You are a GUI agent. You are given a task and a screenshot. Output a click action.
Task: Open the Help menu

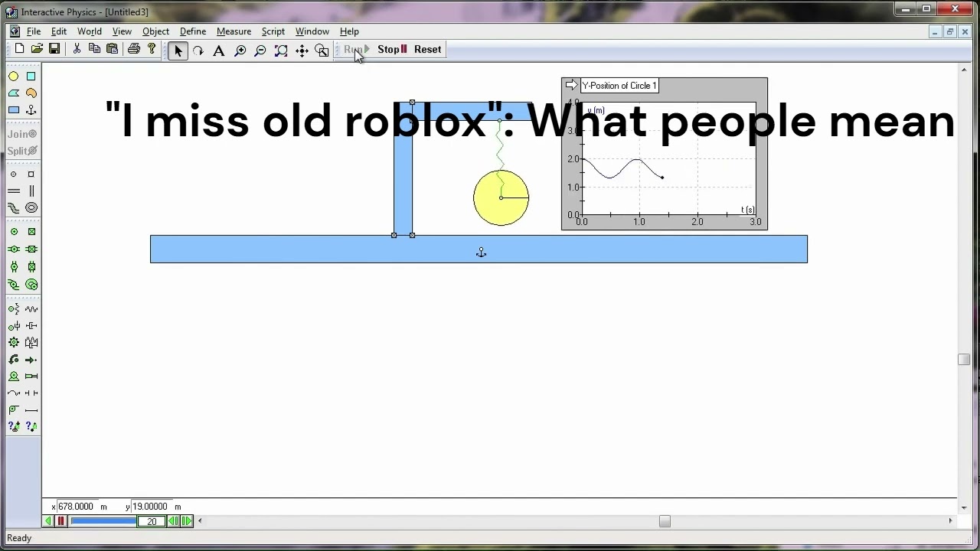click(x=349, y=31)
